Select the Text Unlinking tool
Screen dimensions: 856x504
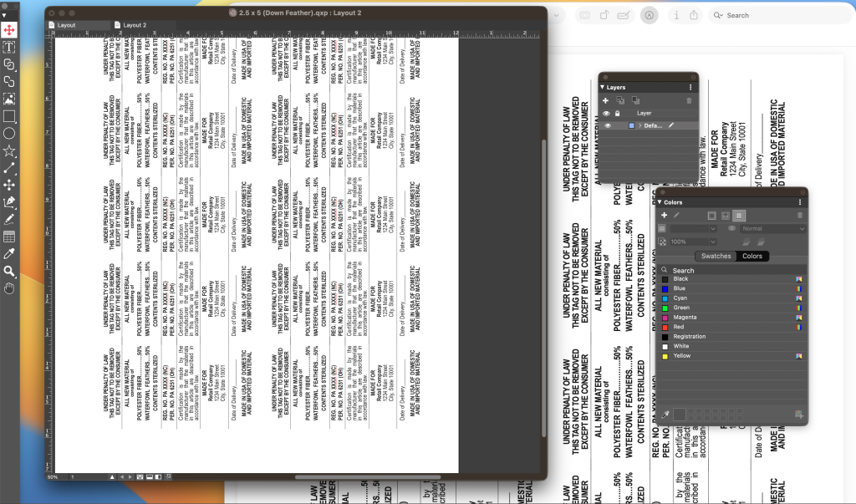(x=9, y=82)
